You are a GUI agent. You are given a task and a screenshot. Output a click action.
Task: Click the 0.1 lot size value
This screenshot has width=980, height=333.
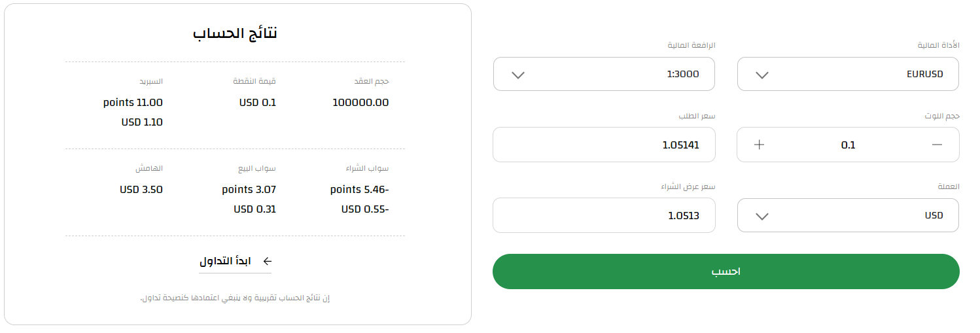[848, 145]
